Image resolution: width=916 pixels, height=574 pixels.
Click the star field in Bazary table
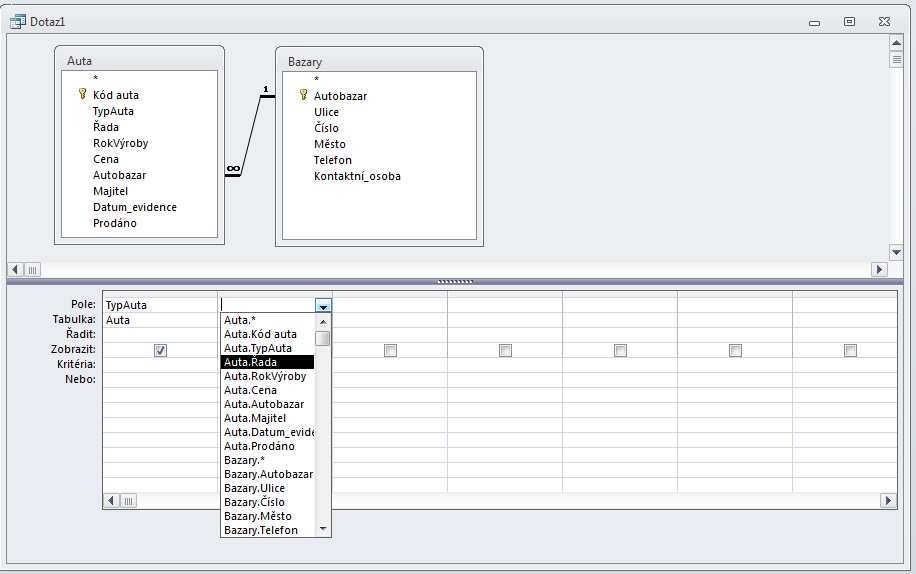pos(317,79)
